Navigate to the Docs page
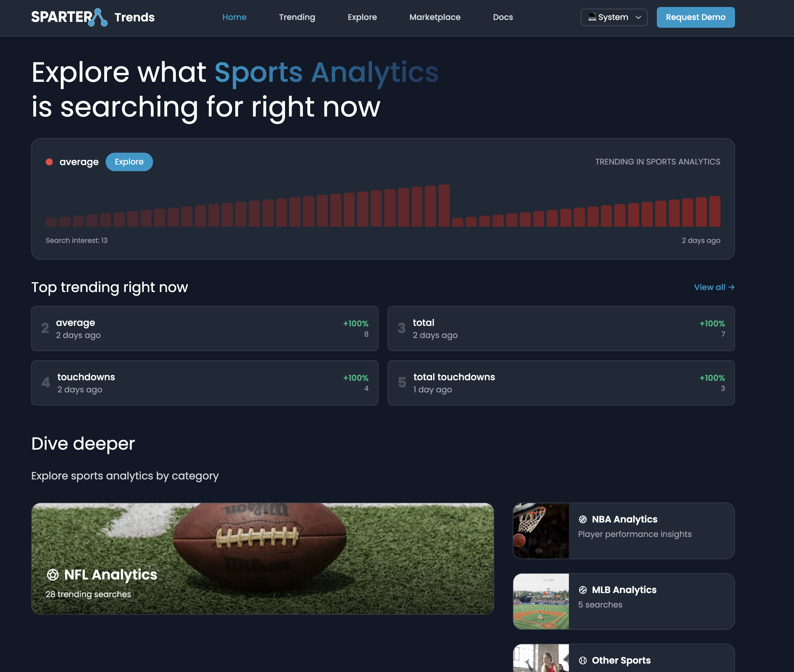The image size is (794, 672). pyautogui.click(x=502, y=17)
